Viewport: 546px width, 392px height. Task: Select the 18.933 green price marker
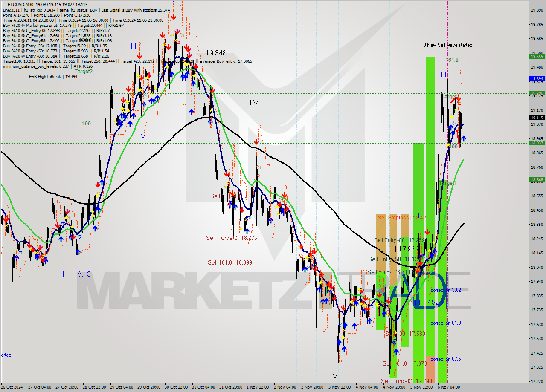tap(537, 143)
